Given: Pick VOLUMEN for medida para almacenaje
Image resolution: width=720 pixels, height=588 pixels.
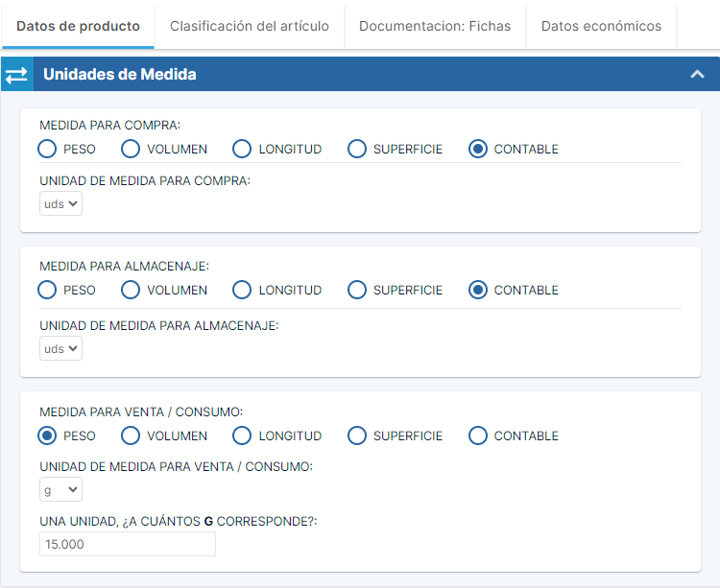Looking at the screenshot, I should point(131,290).
